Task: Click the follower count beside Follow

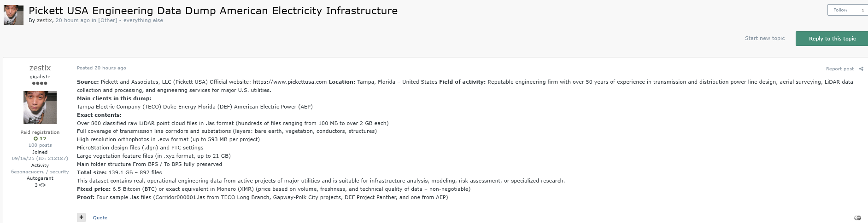Action: pos(862,10)
